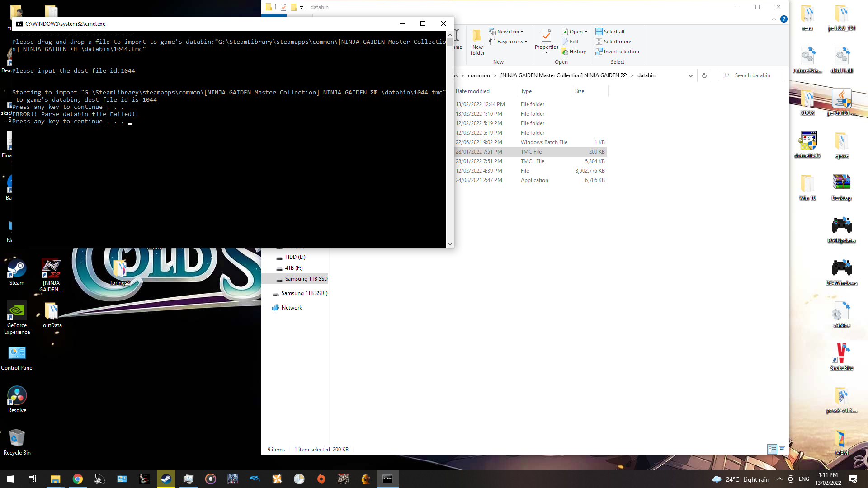Select the Recycle Bin icon
The width and height of the screenshot is (868, 488).
[x=17, y=442]
